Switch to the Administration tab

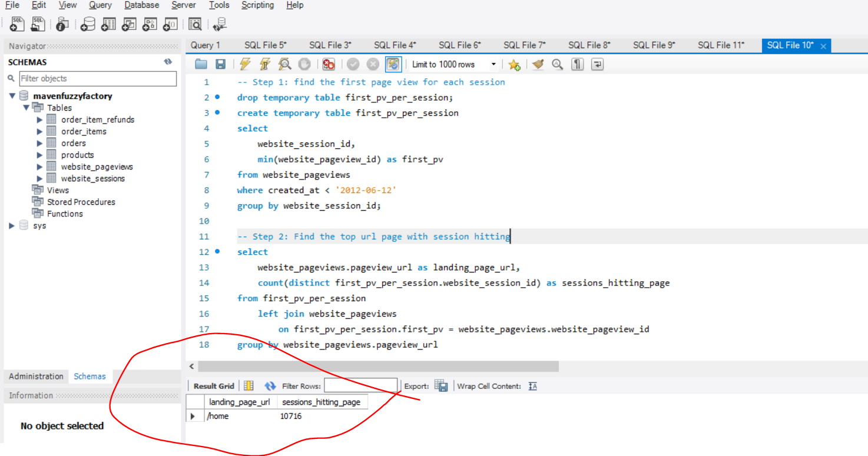click(36, 377)
